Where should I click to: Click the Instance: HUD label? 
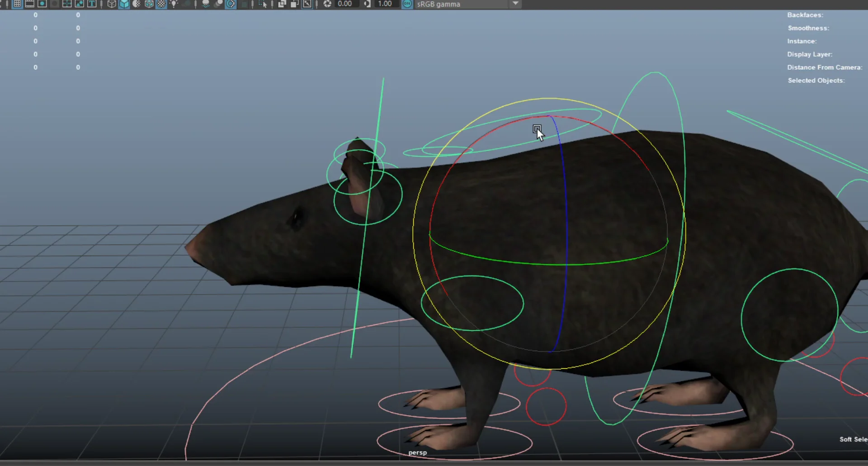pyautogui.click(x=802, y=41)
